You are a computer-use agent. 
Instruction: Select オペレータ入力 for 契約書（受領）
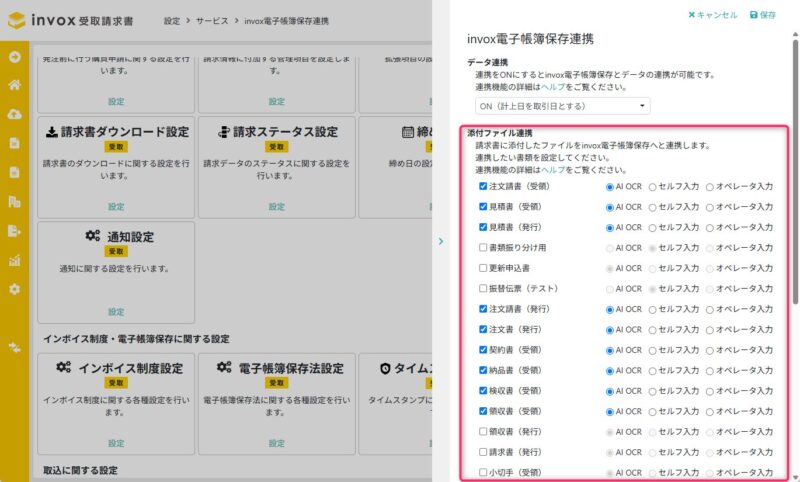[x=710, y=350]
